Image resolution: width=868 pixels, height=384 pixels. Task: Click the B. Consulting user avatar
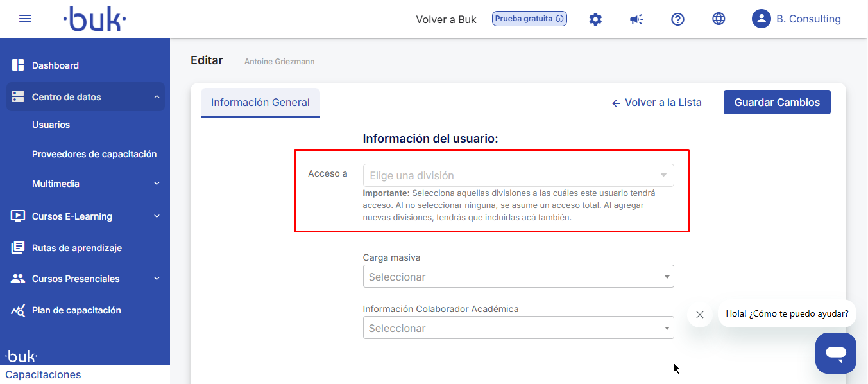(x=761, y=19)
